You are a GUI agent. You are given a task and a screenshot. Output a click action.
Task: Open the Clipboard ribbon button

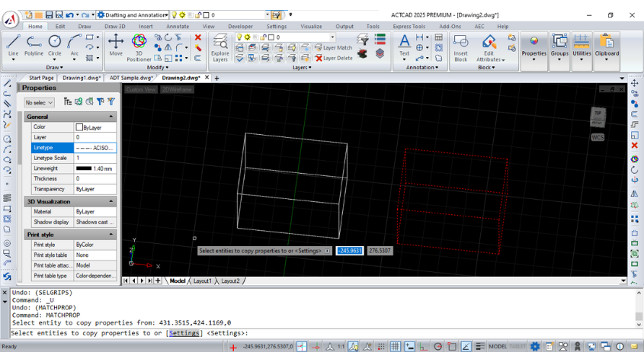click(607, 48)
